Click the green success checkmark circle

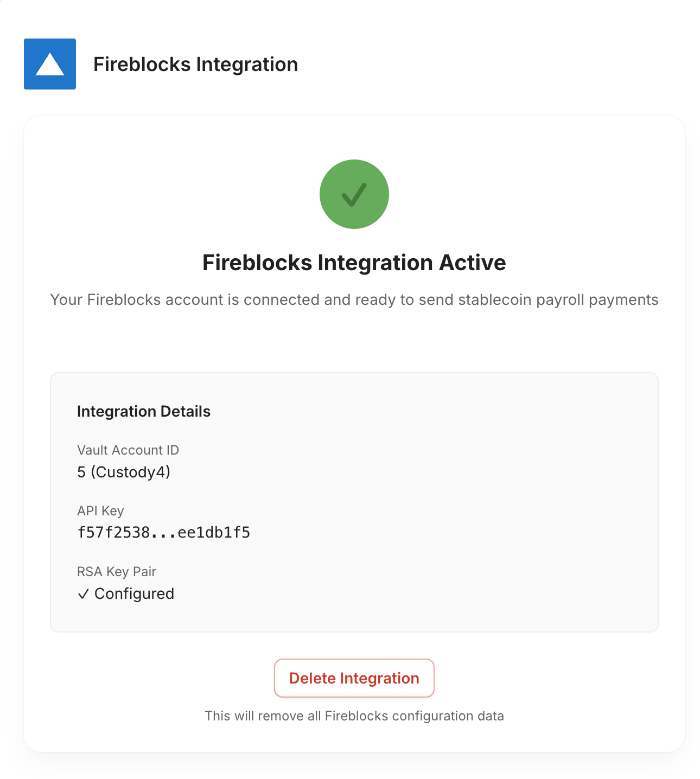(354, 194)
